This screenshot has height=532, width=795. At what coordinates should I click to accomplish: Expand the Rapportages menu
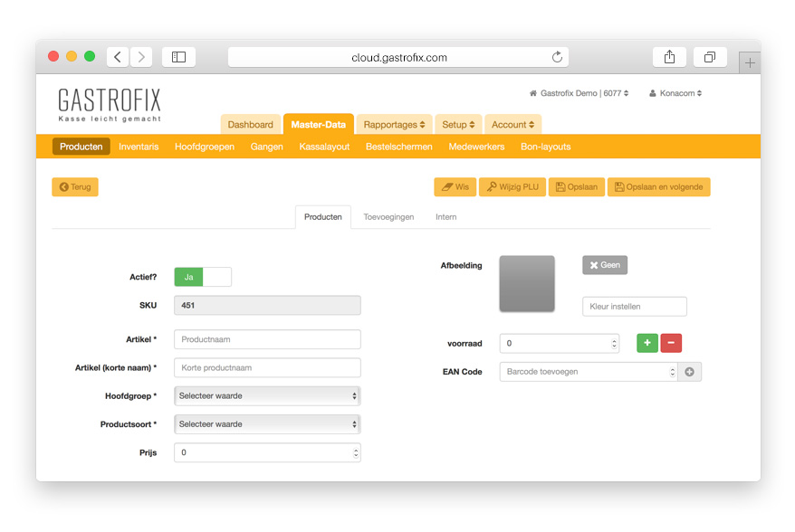pos(394,125)
